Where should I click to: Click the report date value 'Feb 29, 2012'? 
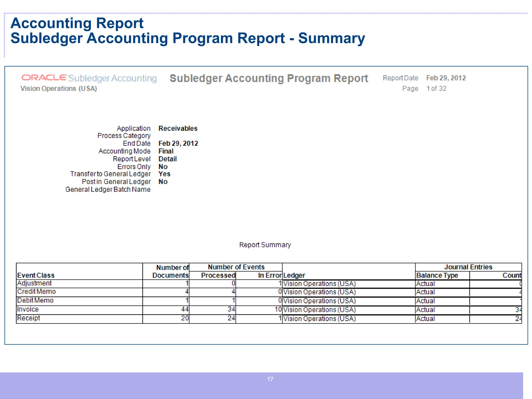[x=446, y=78]
